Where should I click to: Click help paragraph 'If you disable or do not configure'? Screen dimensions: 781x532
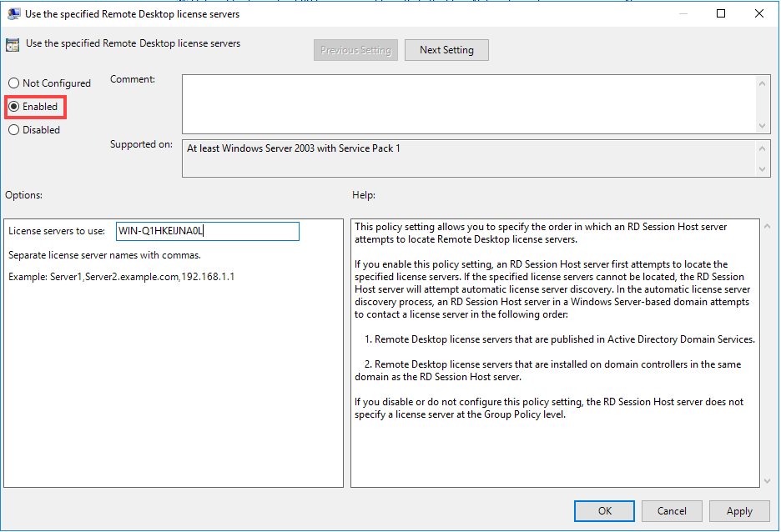click(x=549, y=408)
